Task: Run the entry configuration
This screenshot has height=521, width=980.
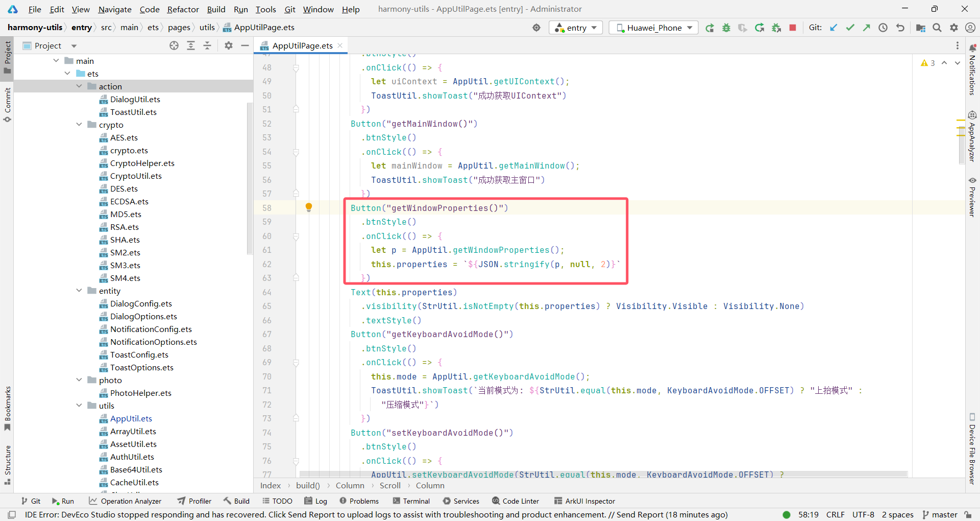Action: [709, 28]
